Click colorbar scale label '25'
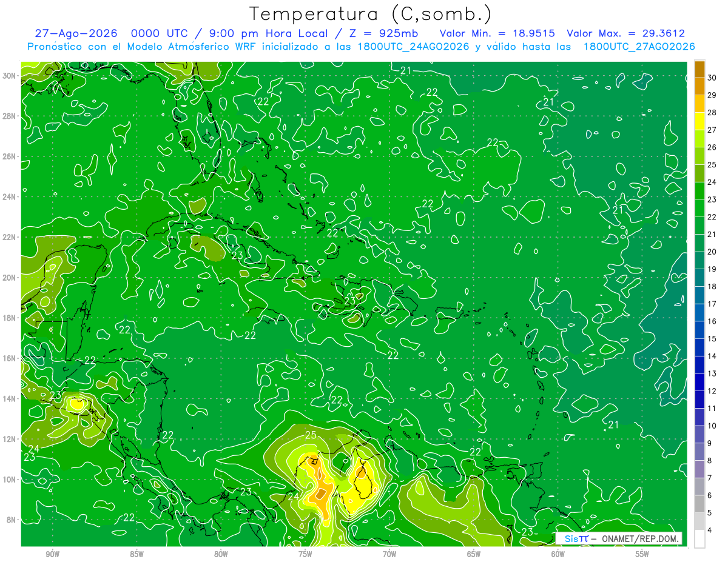728x562 pixels. pos(712,165)
